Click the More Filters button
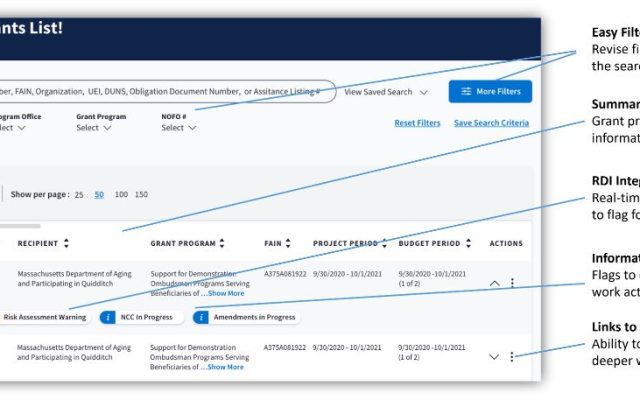The width and height of the screenshot is (640, 400). 490,92
